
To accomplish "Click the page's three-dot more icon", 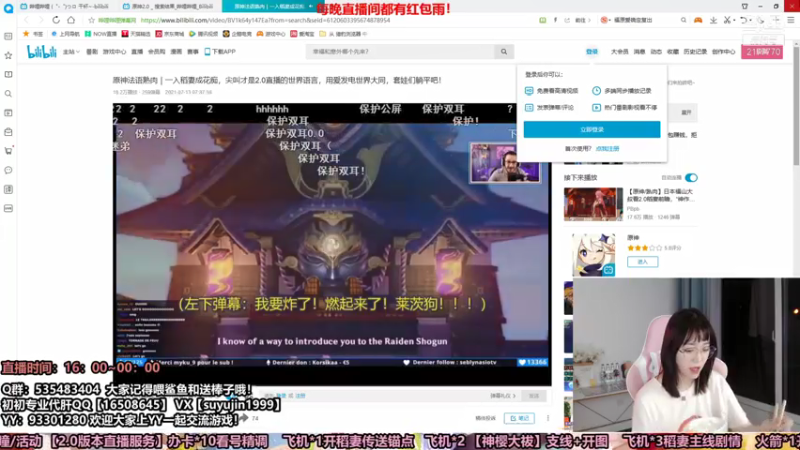I will [x=548, y=418].
